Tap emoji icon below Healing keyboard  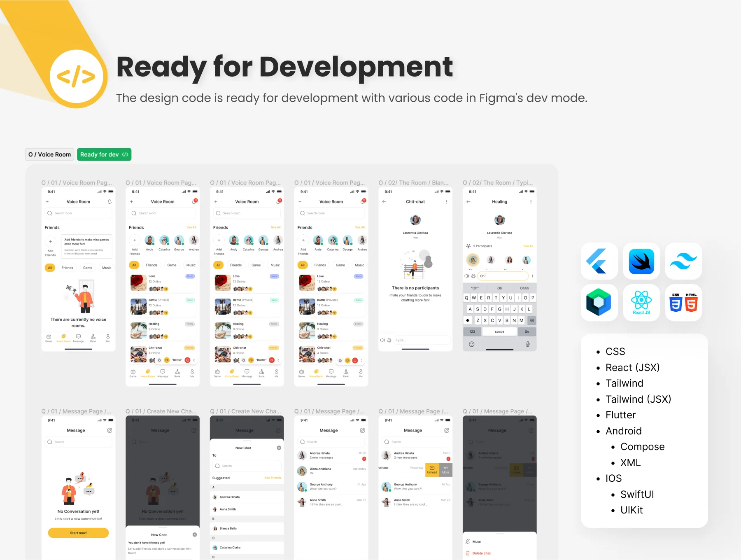[472, 344]
